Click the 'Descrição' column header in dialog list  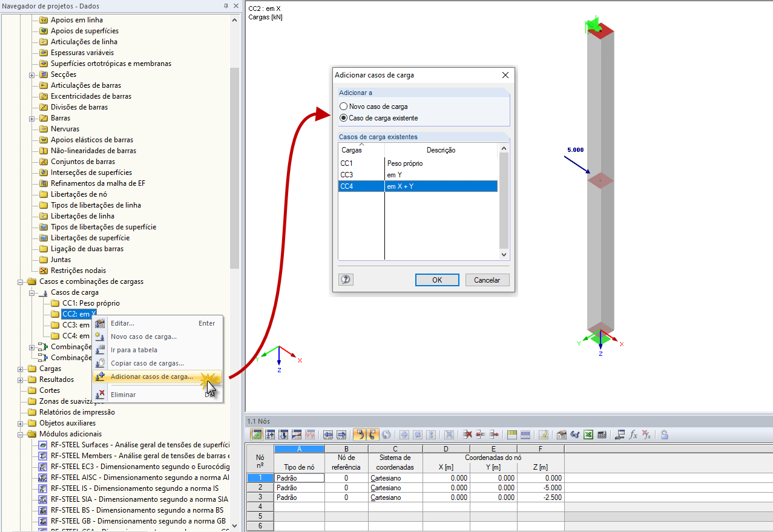click(441, 150)
